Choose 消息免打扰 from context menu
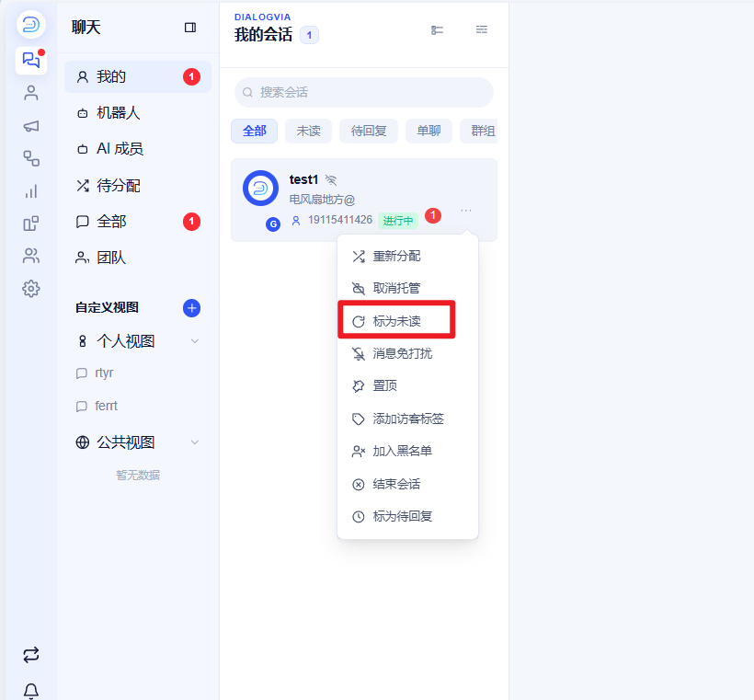Image resolution: width=754 pixels, height=700 pixels. (407, 353)
